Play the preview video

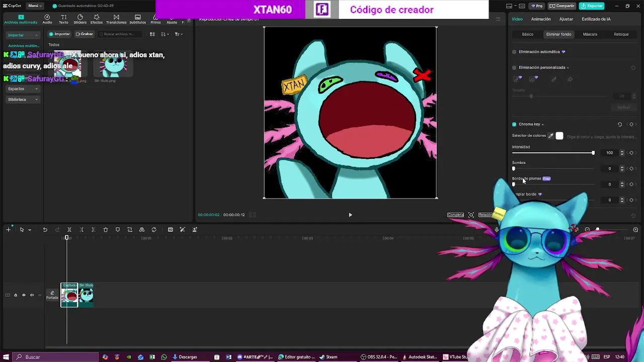(x=350, y=215)
